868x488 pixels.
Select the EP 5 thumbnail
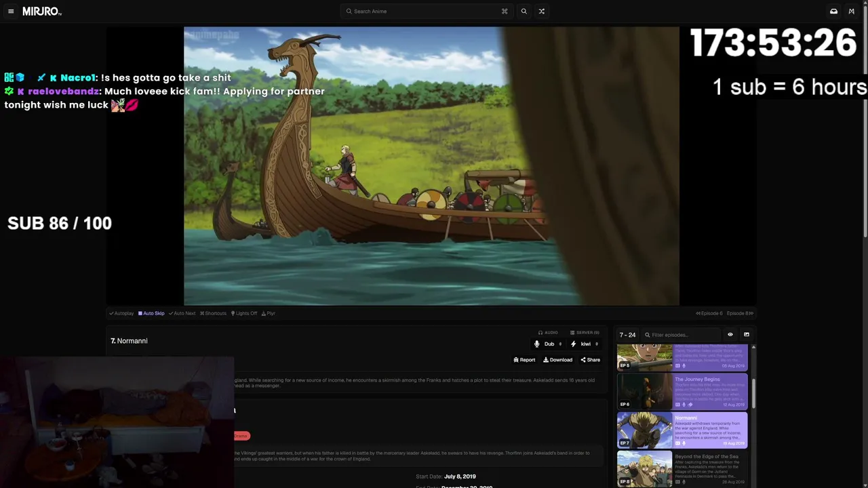pos(644,357)
